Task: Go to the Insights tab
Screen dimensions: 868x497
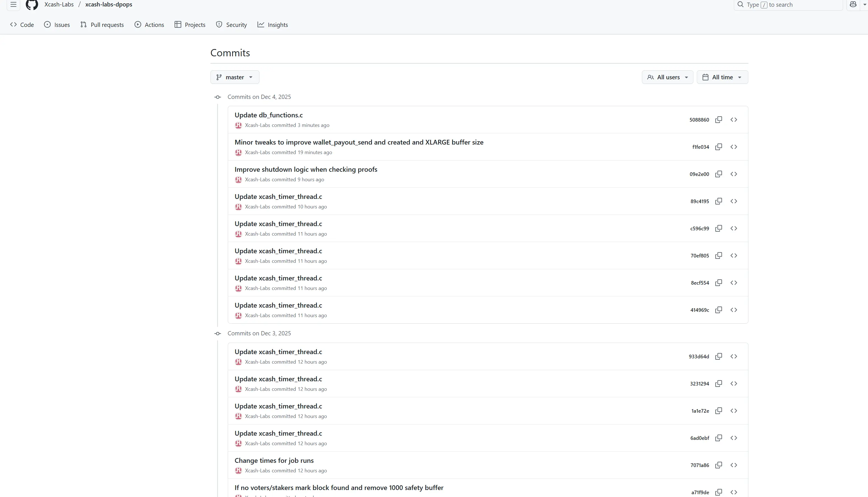Action: coord(272,25)
